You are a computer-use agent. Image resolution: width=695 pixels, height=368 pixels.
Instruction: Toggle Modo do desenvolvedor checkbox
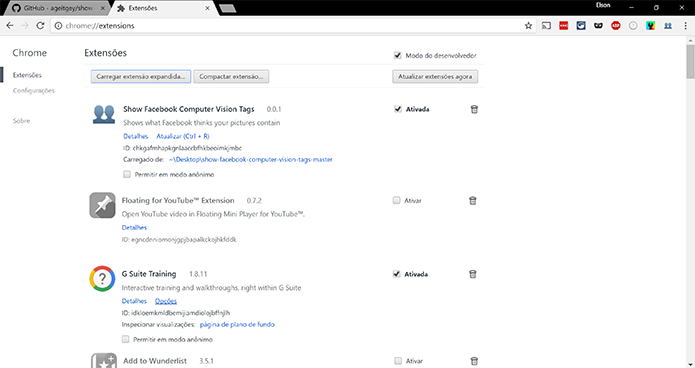click(x=397, y=55)
